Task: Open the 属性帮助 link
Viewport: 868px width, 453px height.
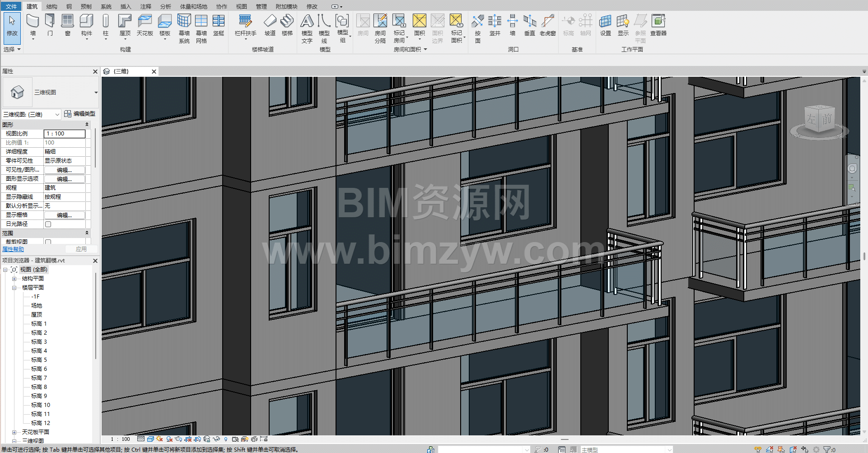Action: [13, 249]
